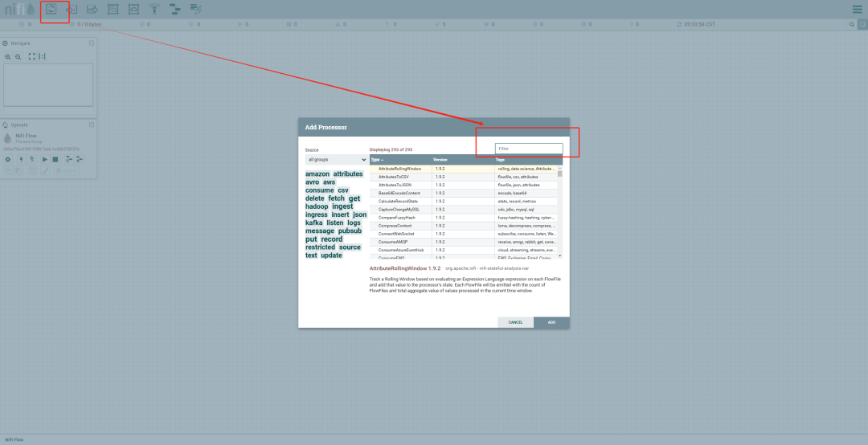868x445 pixels.
Task: Select the AttributeRollingWindow row
Action: 464,169
